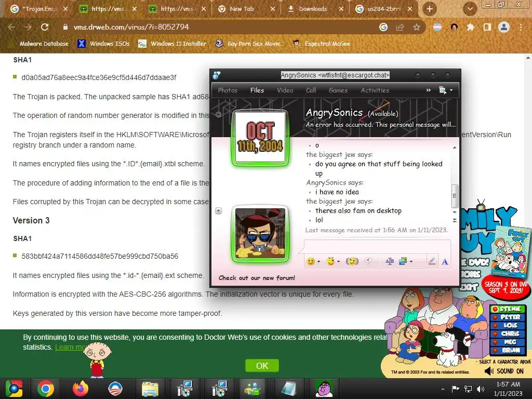Open the Learn more cookie link
Image resolution: width=532 pixels, height=399 pixels.
[x=70, y=348]
